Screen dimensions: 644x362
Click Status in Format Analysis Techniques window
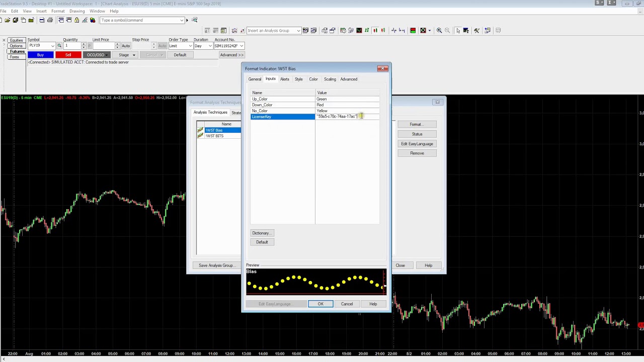point(417,134)
